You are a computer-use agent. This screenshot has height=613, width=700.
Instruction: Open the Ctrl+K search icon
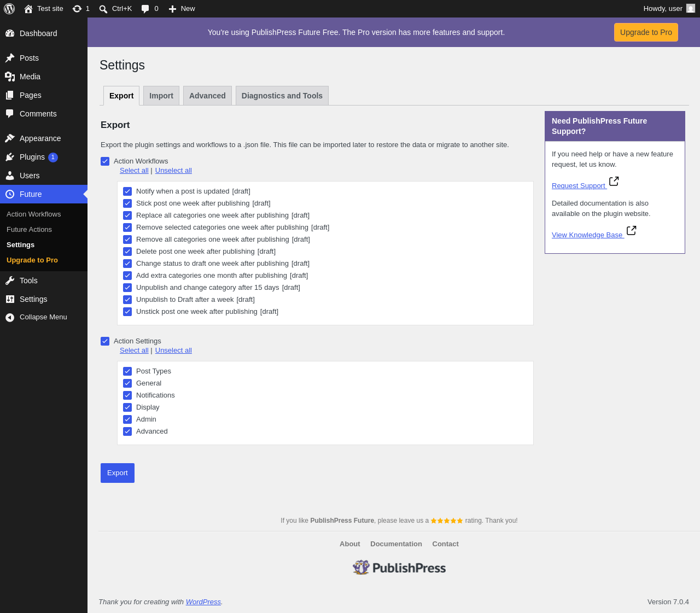(103, 9)
